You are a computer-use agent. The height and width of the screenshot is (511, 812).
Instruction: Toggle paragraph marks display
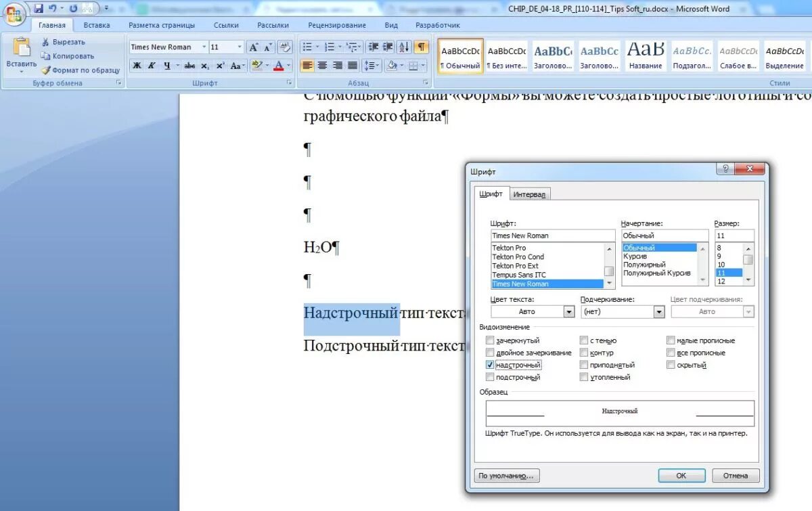[422, 47]
